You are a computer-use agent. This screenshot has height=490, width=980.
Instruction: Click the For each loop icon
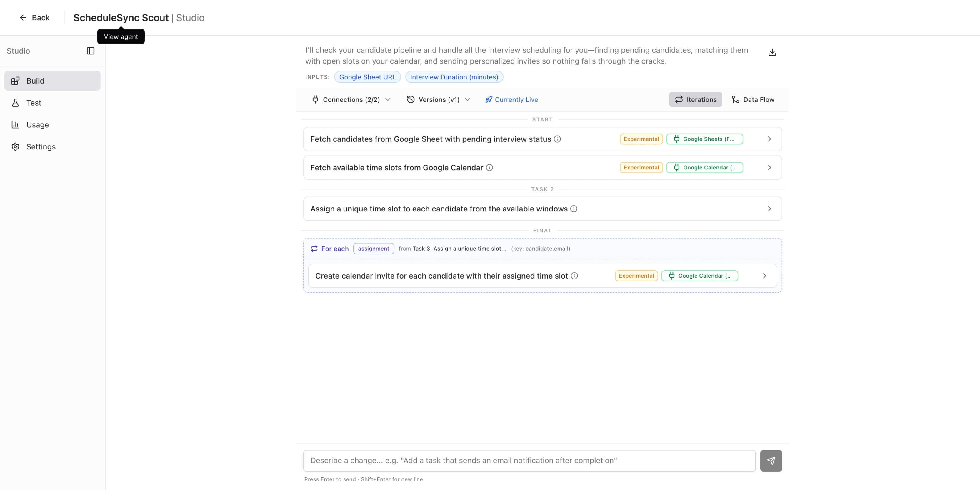314,249
